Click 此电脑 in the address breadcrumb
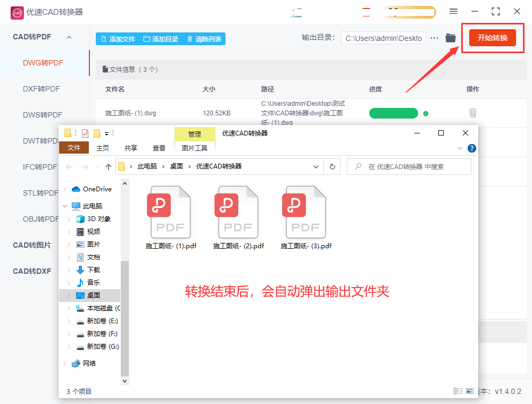Viewport: 532px width, 404px height. 147,166
